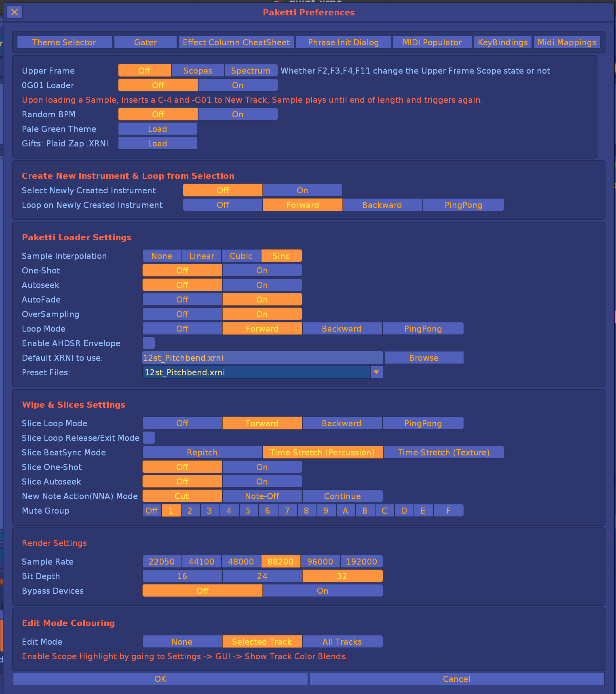Confirm preferences with OK button
This screenshot has height=694, width=616.
(160, 679)
